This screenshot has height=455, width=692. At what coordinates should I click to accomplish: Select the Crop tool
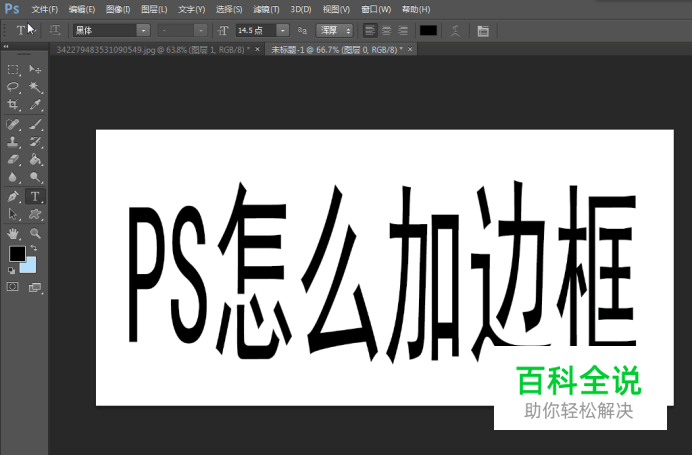[x=13, y=105]
